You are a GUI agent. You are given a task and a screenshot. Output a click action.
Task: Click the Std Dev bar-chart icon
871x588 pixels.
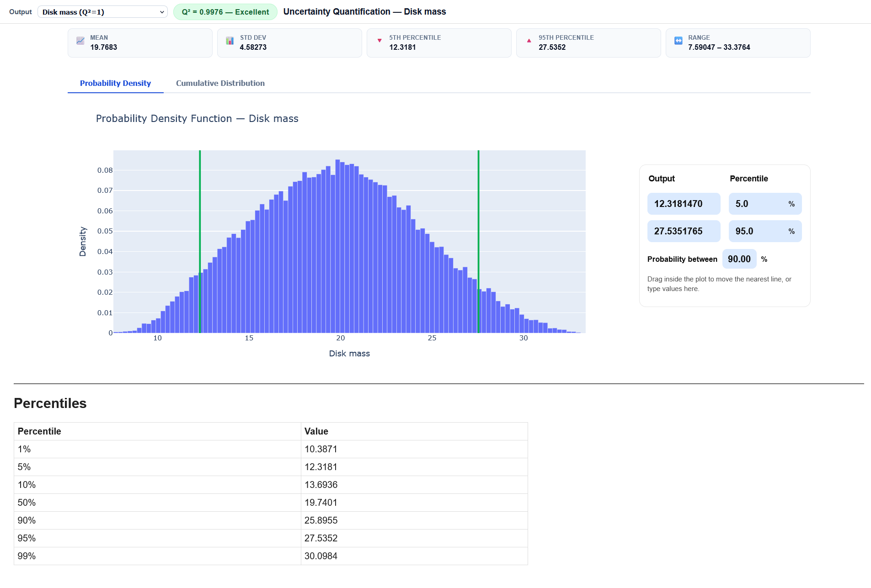[230, 41]
